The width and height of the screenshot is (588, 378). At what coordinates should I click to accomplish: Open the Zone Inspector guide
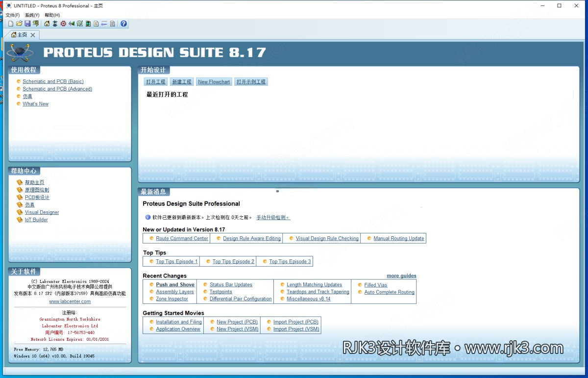click(172, 299)
